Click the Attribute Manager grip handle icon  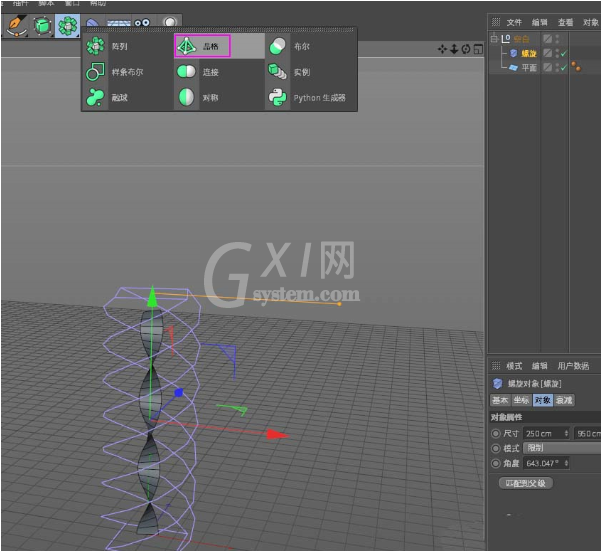coord(496,366)
